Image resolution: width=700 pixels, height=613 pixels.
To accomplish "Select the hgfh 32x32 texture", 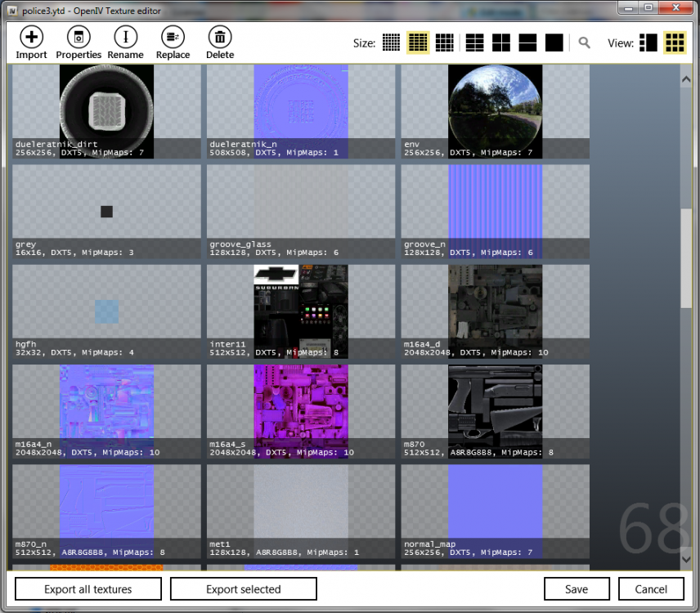I will tap(106, 311).
